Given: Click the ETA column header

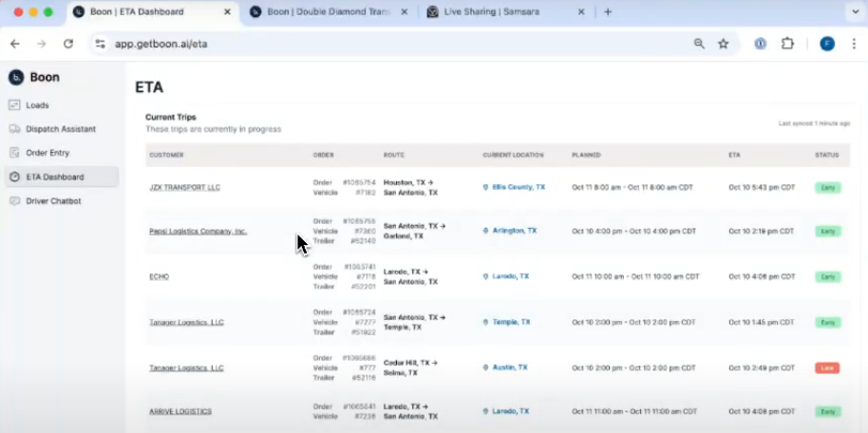Looking at the screenshot, I should point(734,155).
